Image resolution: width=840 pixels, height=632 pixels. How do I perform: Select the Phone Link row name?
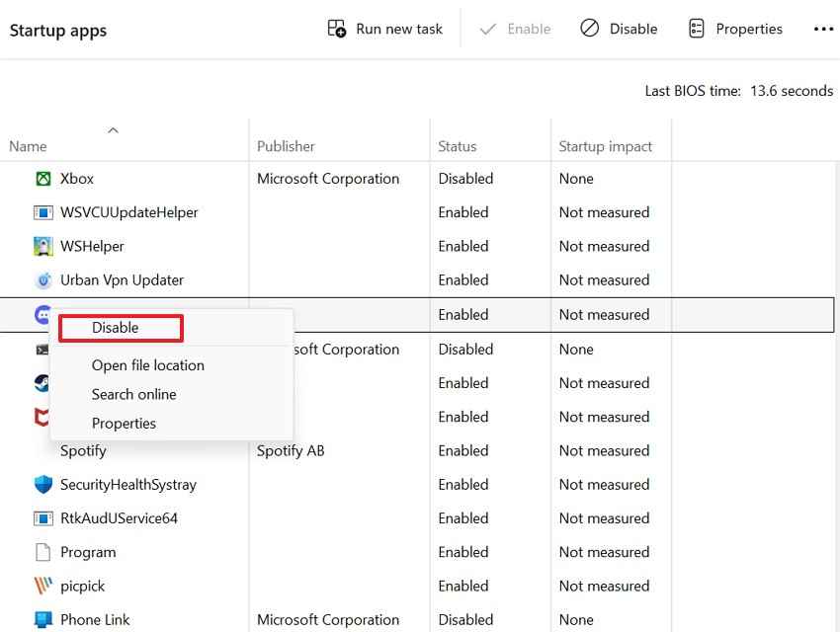[95, 619]
